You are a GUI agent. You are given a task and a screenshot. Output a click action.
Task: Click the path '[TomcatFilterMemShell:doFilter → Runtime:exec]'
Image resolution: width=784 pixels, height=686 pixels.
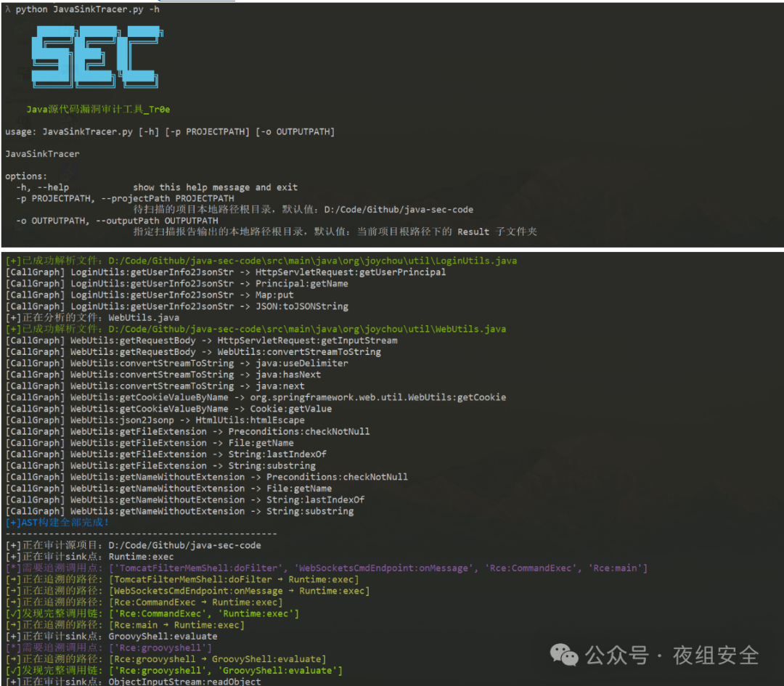tap(234, 580)
